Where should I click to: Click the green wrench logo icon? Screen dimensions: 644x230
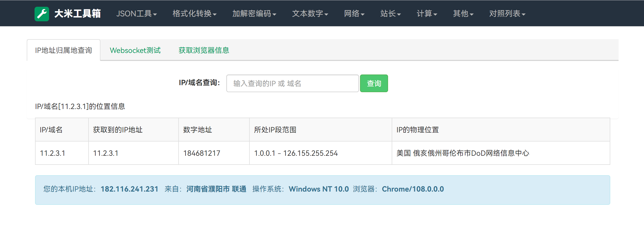tap(42, 14)
